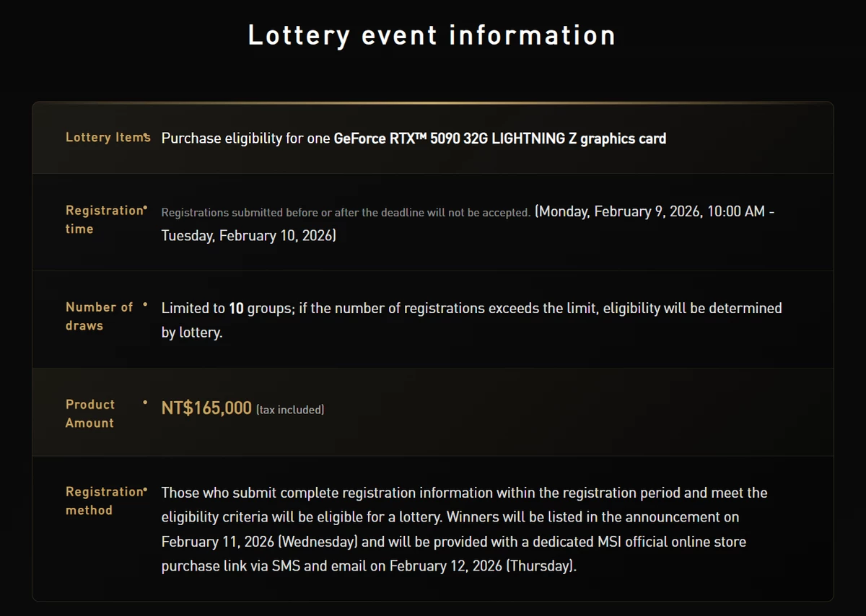866x616 pixels.
Task: Click the "eligibility will be determined" sentence
Action: coord(692,309)
